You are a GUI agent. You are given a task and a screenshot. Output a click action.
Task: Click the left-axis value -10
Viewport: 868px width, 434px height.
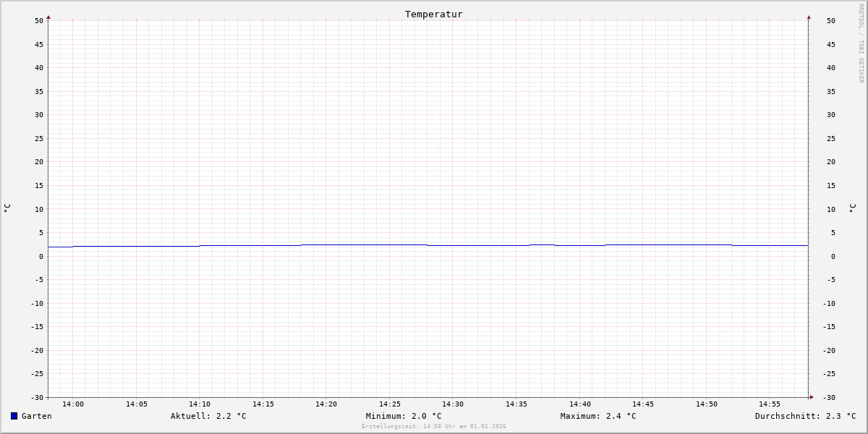pyautogui.click(x=37, y=304)
